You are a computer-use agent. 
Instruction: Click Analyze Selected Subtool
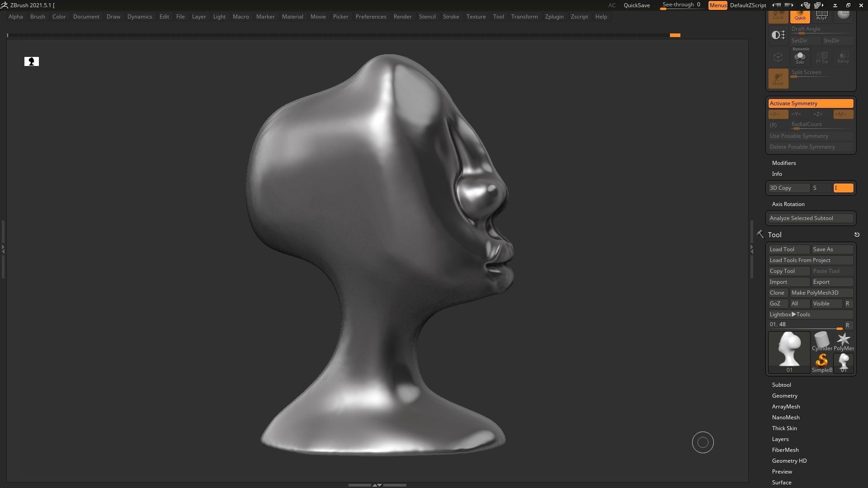pyautogui.click(x=811, y=218)
